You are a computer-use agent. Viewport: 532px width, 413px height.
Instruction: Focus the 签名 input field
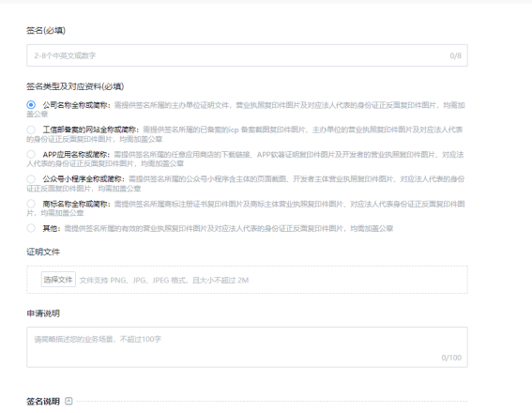pos(247,55)
